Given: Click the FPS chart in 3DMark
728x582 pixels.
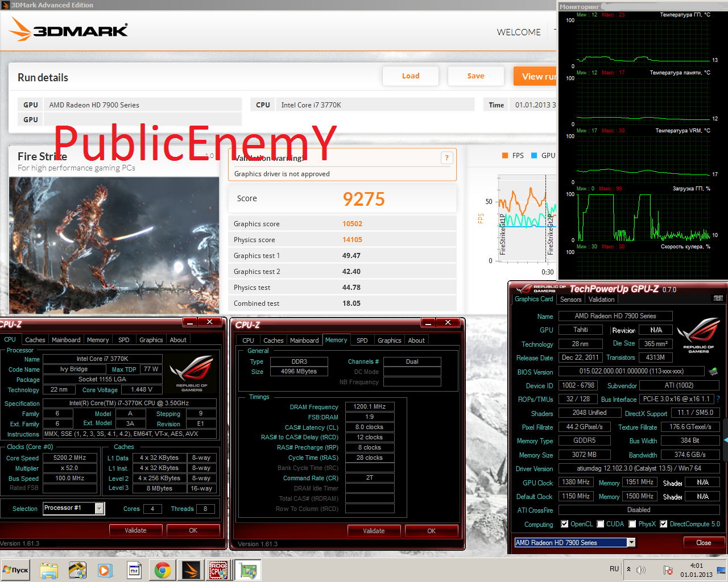Looking at the screenshot, I should 527,218.
